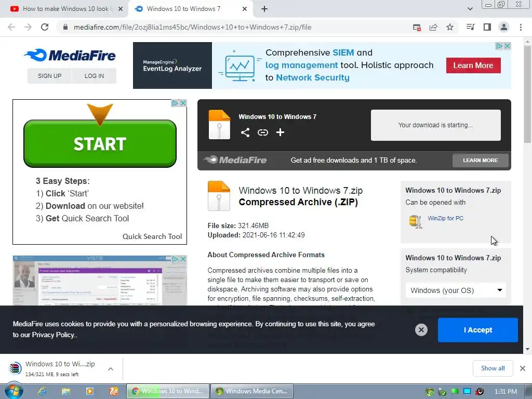Click the MediaFire logo
Screen dimensions: 532x399
(70, 55)
